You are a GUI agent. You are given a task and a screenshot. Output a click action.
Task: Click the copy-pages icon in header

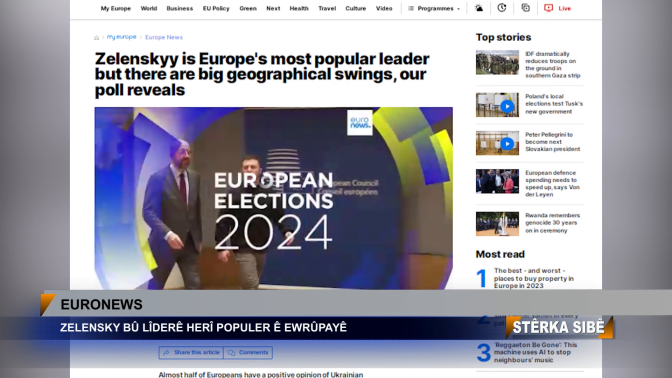coord(525,8)
